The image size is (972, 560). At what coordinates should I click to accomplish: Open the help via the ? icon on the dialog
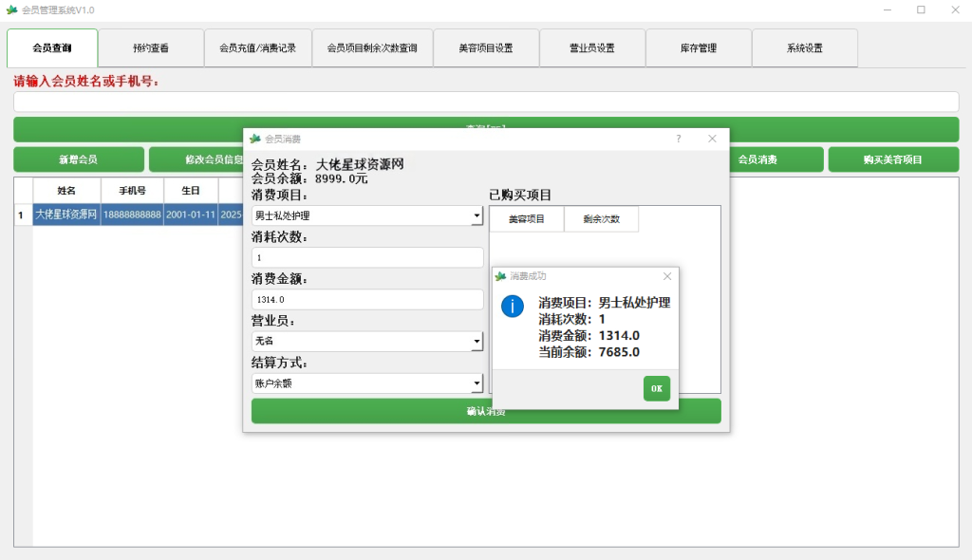click(x=678, y=137)
